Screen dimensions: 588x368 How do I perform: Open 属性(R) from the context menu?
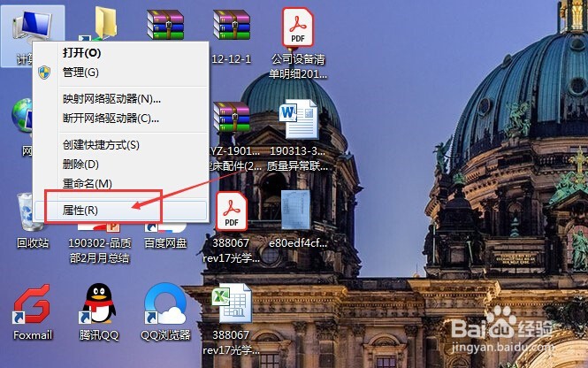click(x=121, y=211)
